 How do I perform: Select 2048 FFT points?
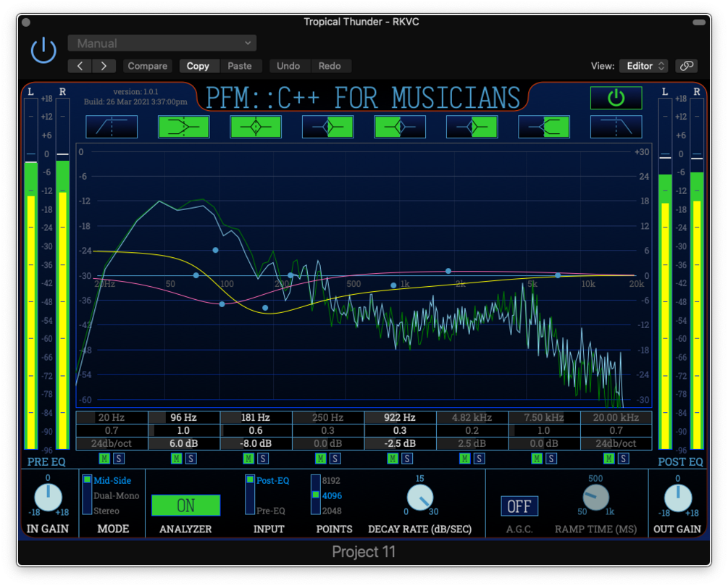332,511
